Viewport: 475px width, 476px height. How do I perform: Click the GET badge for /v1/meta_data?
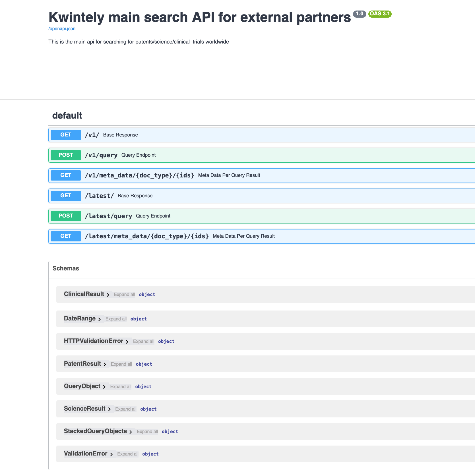click(x=66, y=175)
